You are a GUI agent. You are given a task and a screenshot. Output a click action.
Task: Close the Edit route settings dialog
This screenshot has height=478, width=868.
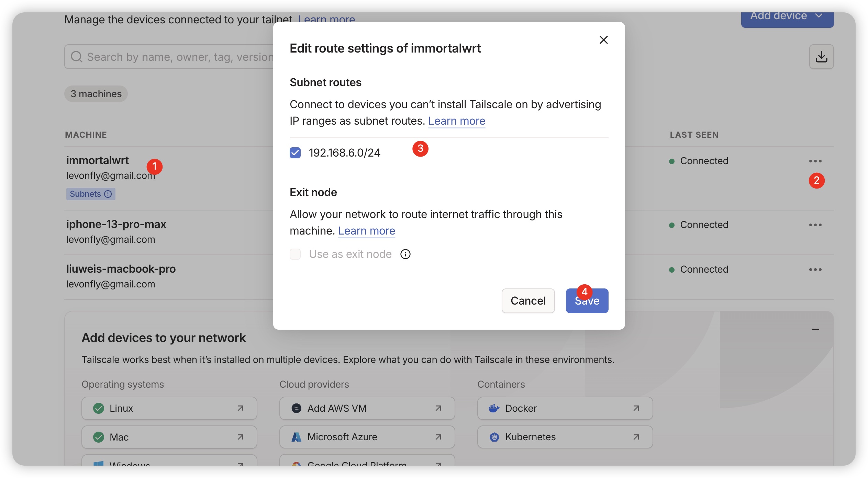(603, 40)
